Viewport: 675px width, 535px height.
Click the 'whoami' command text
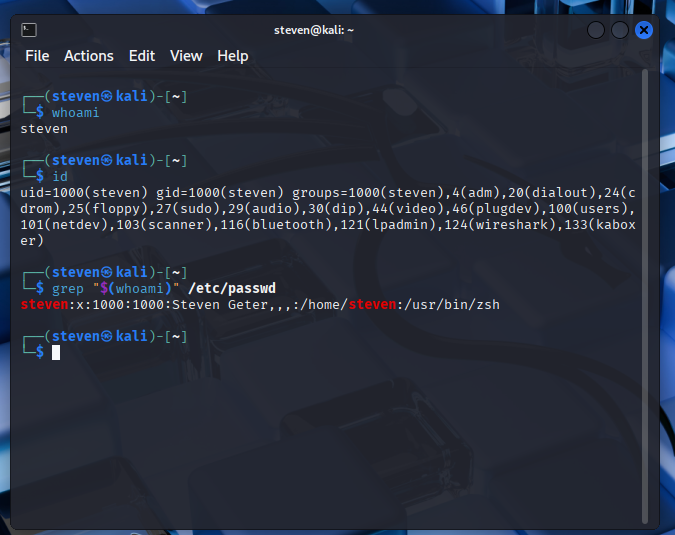click(76, 113)
